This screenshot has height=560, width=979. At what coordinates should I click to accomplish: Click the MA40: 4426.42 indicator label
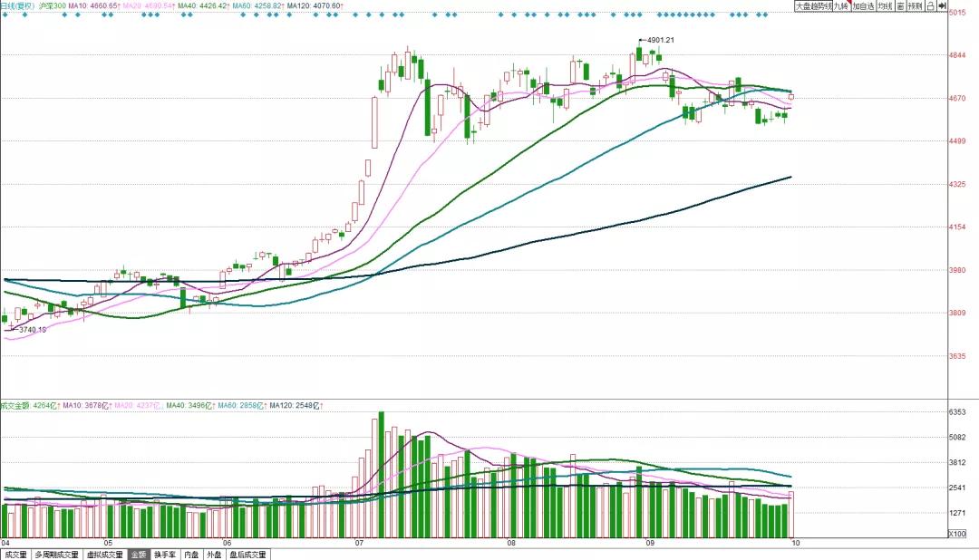(x=204, y=5)
